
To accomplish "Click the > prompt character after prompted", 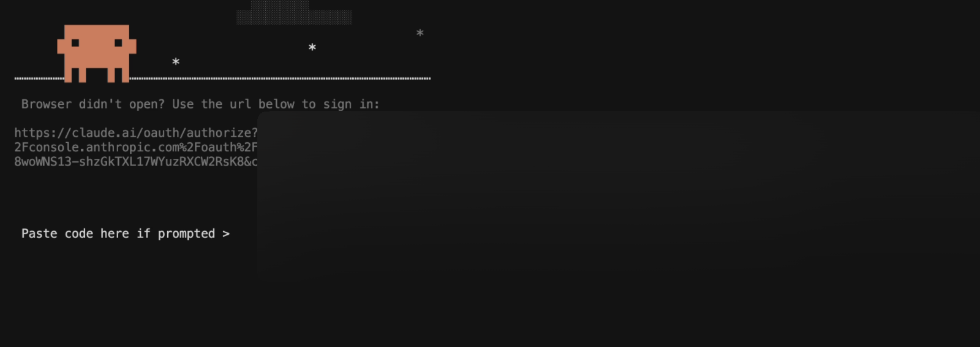I will [226, 234].
